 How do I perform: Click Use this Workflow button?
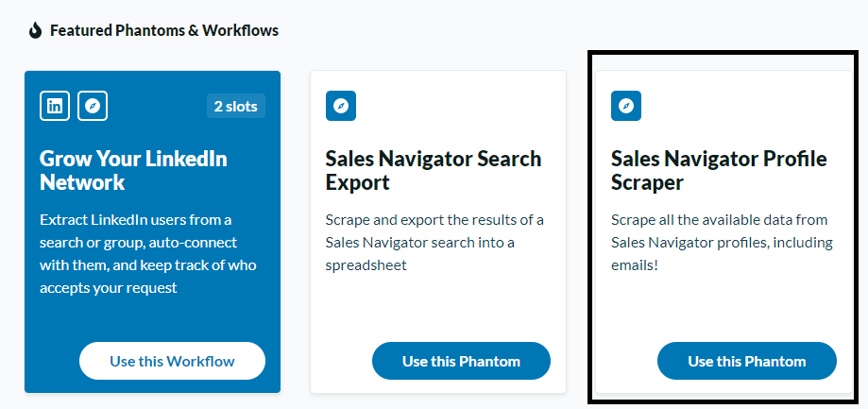pyautogui.click(x=172, y=361)
